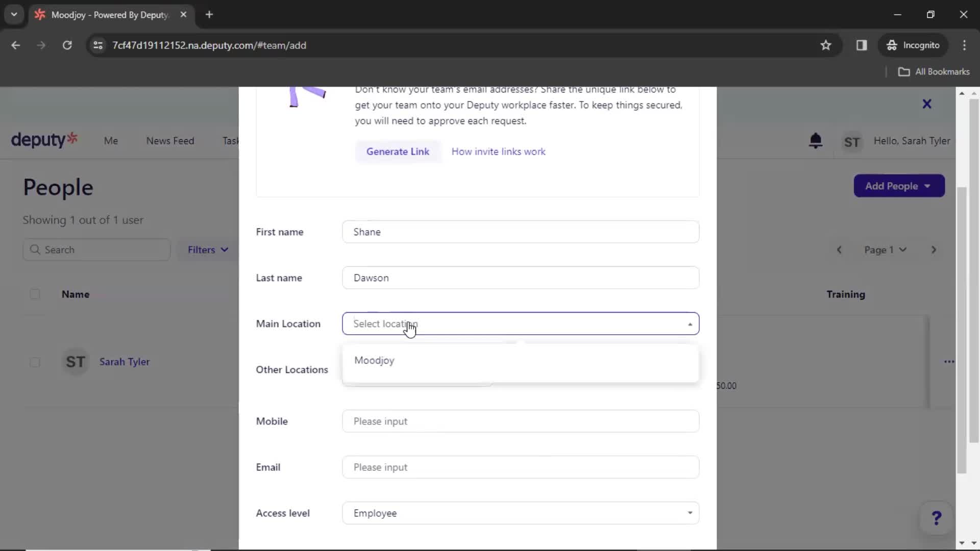Expand the Filters dropdown
980x551 pixels.
click(207, 250)
